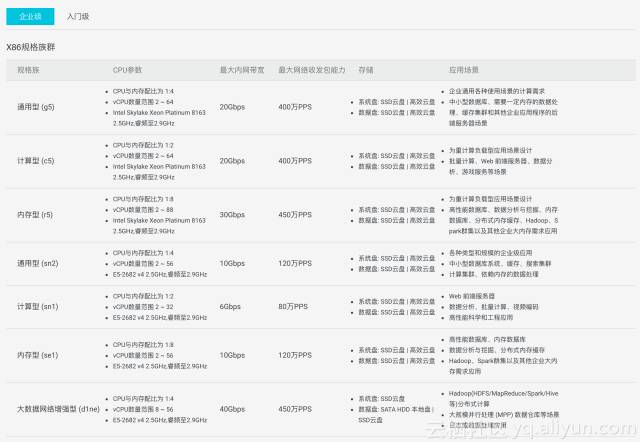Click Intel Skylake Xeon Platinum 8163 in g5 row

159,112
